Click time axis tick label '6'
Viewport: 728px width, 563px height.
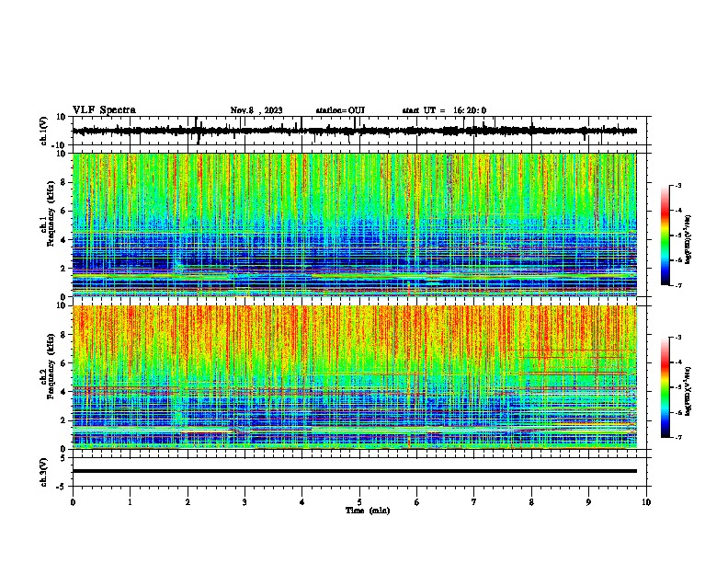417,502
